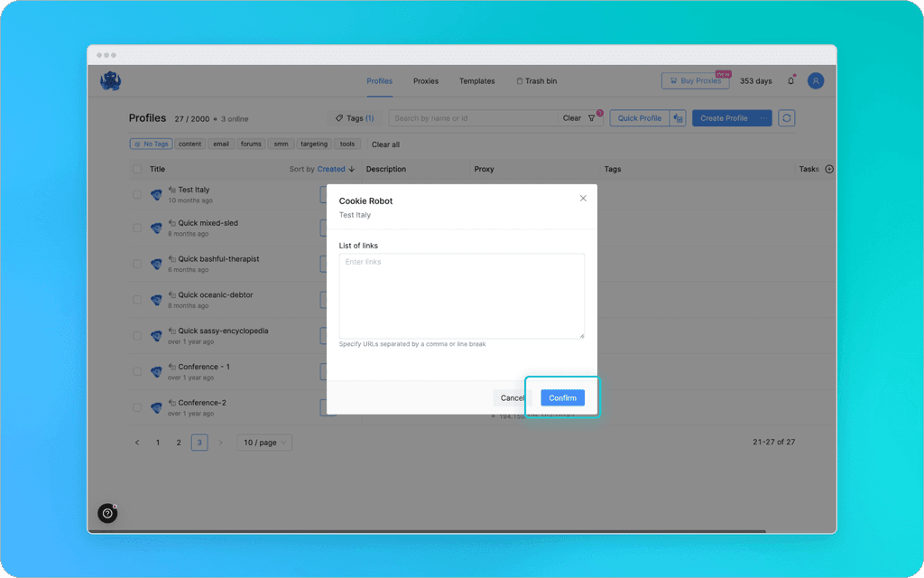Select page 2 in pagination
Viewport: 924px width, 578px height.
pos(178,443)
